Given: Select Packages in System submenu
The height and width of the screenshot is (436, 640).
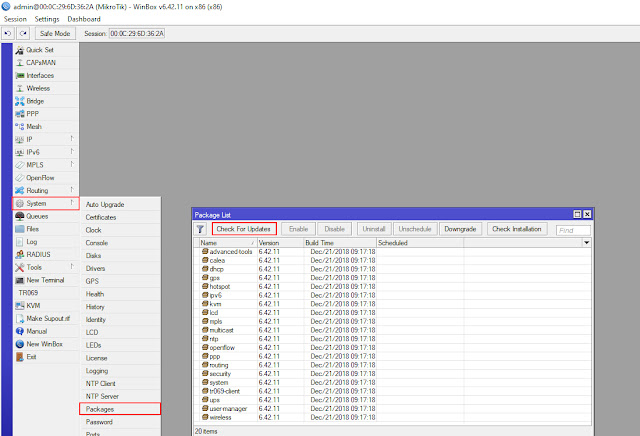Looking at the screenshot, I should click(x=120, y=409).
